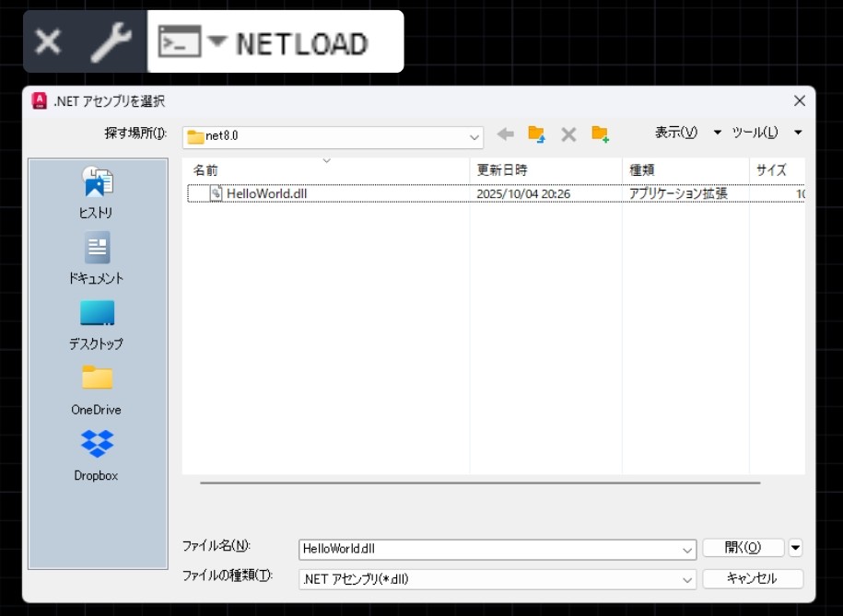This screenshot has width=843, height=616.
Task: Expand the net8.0 look-in location dropdown
Action: point(474,137)
